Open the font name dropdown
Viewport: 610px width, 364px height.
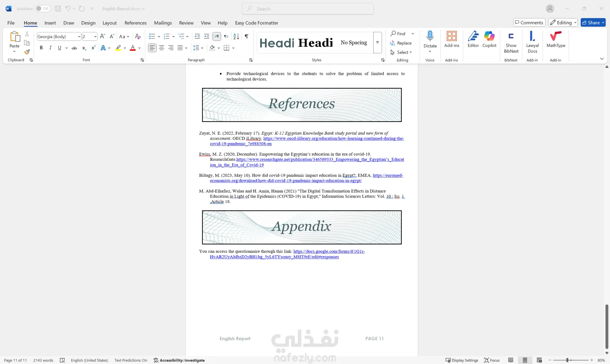(x=79, y=37)
